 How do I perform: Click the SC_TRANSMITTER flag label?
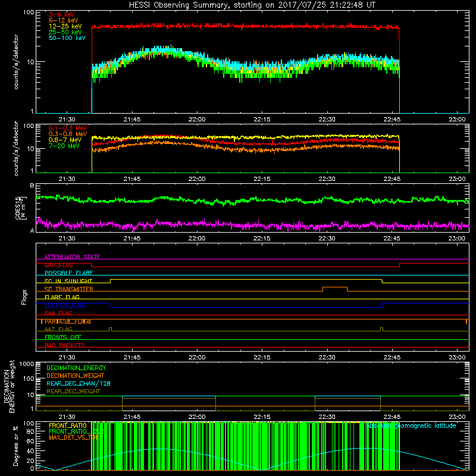(69, 289)
